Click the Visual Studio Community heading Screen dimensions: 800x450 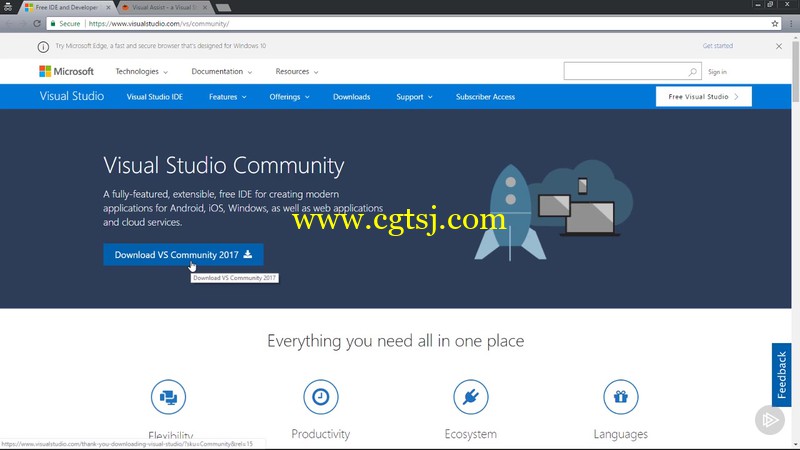coord(224,166)
